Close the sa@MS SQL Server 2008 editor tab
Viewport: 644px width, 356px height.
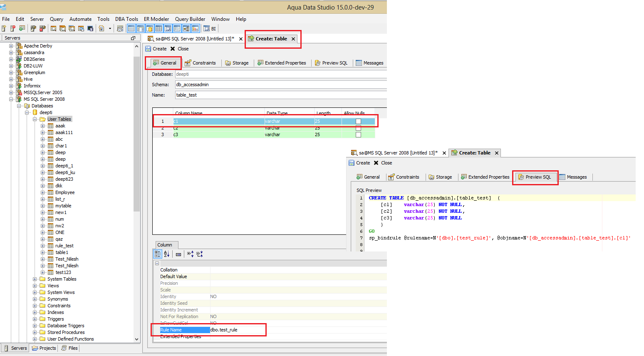click(x=241, y=39)
